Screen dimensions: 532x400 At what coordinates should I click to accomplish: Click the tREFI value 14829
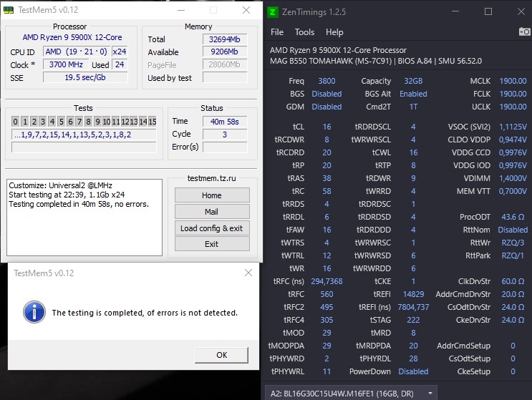tap(413, 294)
